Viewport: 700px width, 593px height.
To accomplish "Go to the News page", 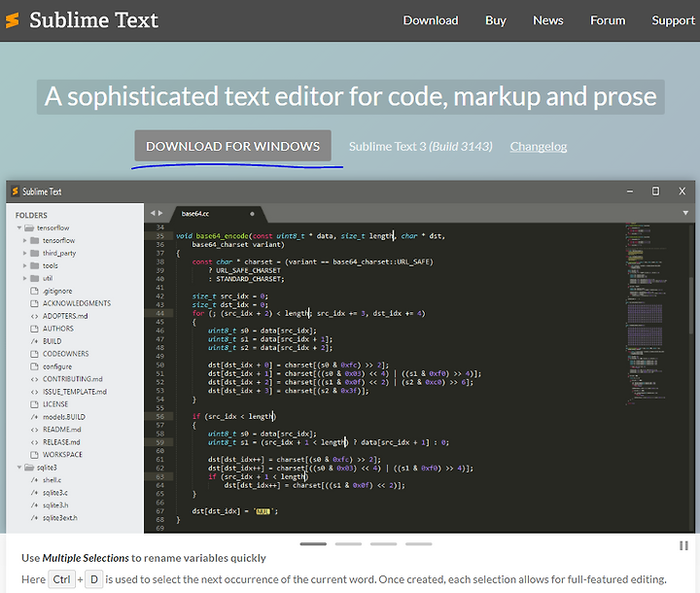I will (x=547, y=20).
